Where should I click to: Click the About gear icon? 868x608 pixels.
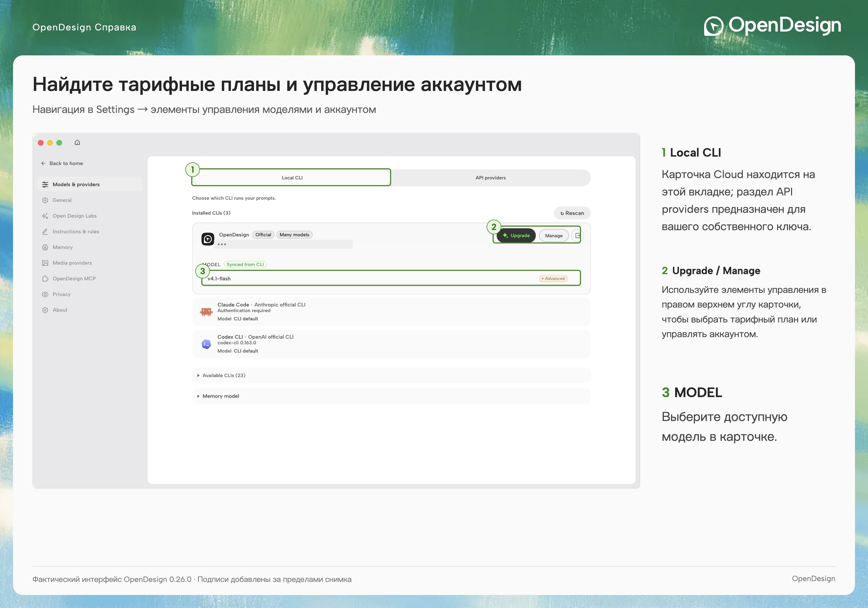coord(45,310)
